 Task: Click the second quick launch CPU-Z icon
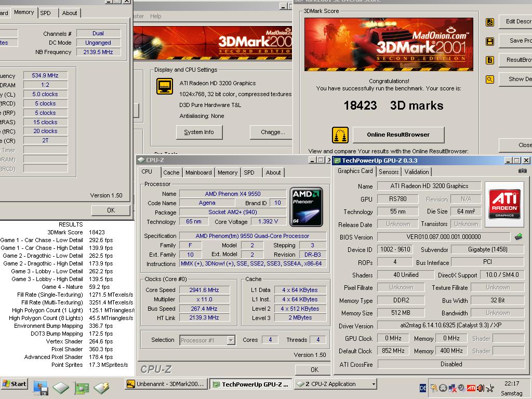[x=61, y=388]
